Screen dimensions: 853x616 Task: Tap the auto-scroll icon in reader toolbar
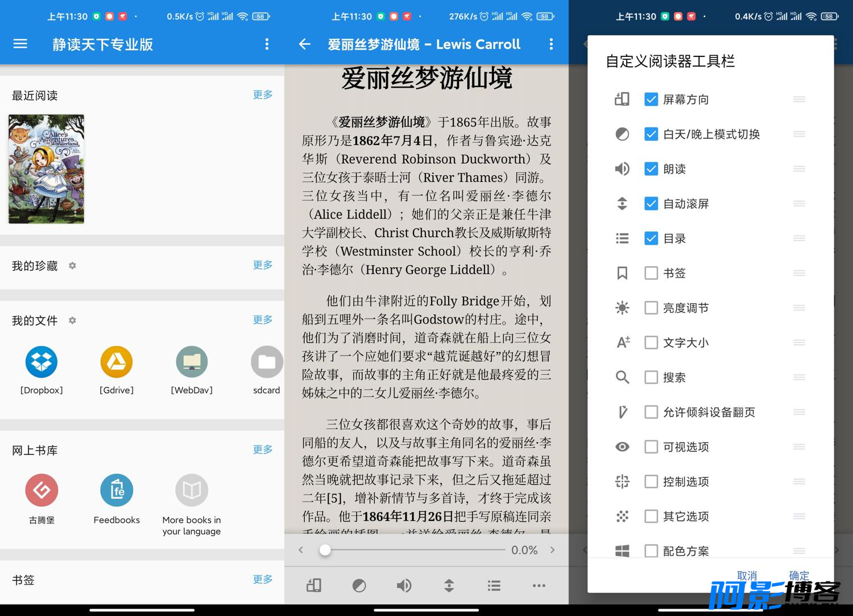pyautogui.click(x=449, y=585)
